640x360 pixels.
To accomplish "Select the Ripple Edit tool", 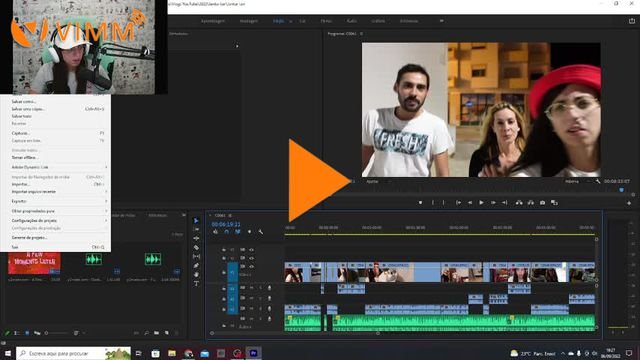I will point(196,238).
